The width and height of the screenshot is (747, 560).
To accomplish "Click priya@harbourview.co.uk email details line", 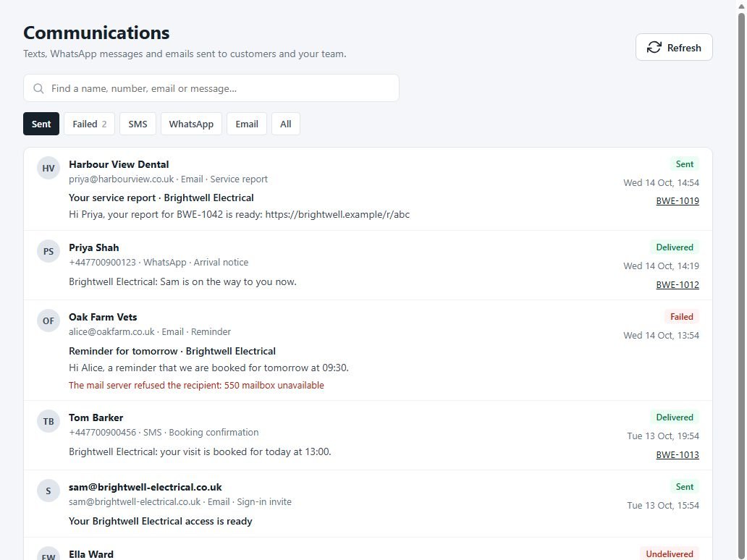I will point(168,179).
